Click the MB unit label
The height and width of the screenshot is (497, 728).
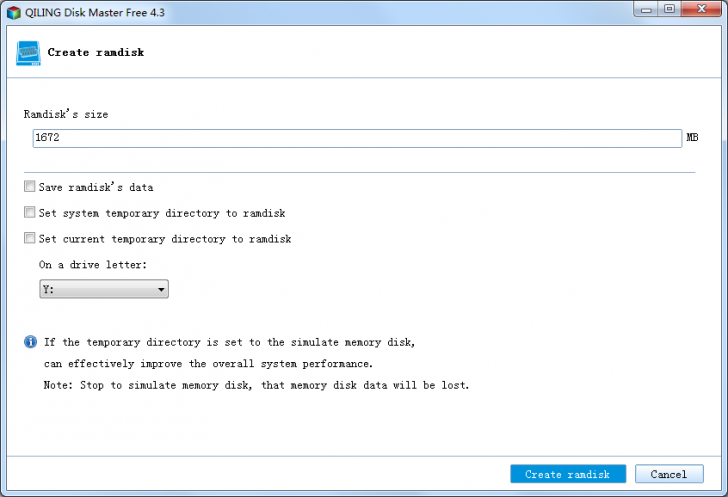click(692, 137)
